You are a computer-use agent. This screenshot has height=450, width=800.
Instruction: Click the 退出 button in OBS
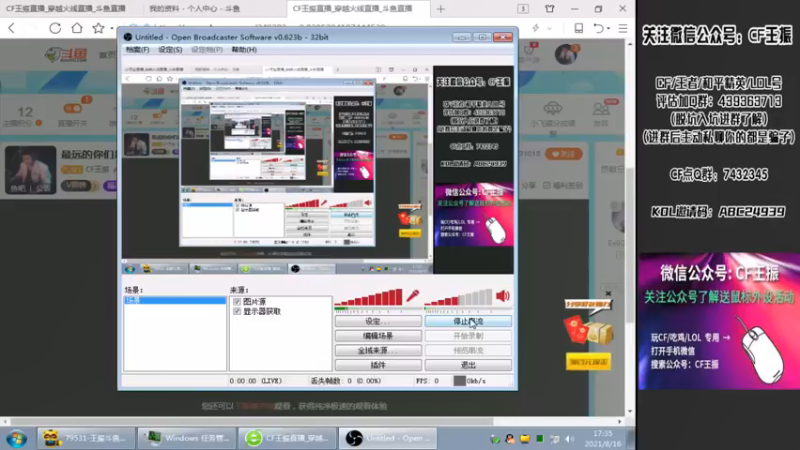coord(468,365)
